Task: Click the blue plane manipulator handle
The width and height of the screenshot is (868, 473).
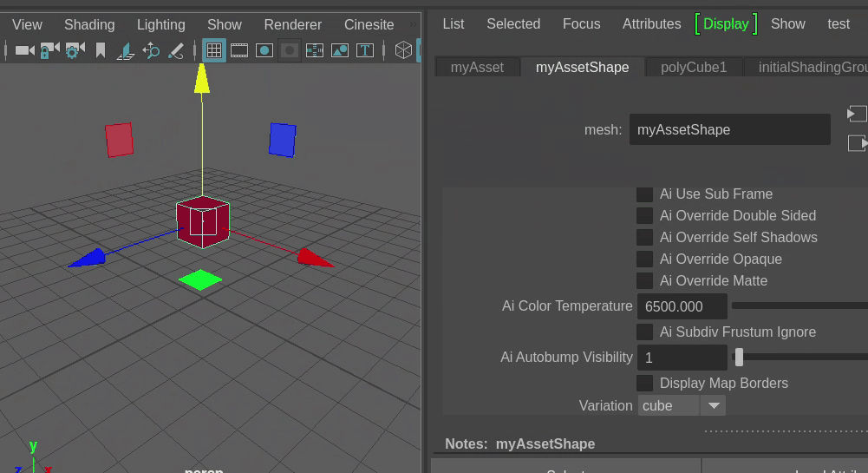Action: [x=283, y=140]
